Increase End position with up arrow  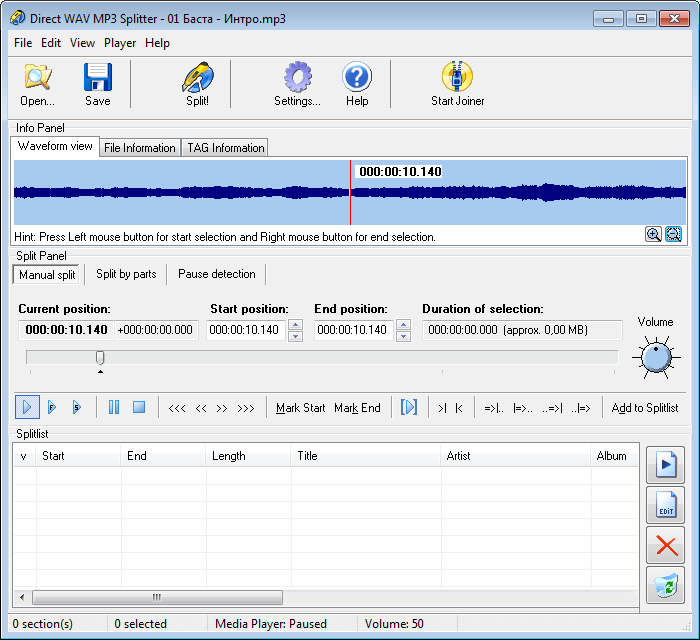(403, 325)
